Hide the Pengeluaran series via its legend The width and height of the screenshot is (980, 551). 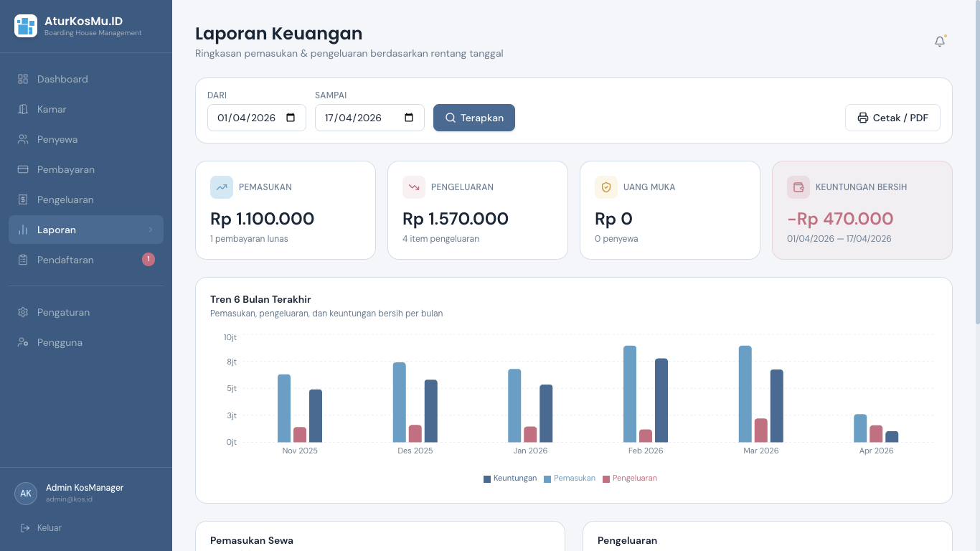pyautogui.click(x=630, y=478)
